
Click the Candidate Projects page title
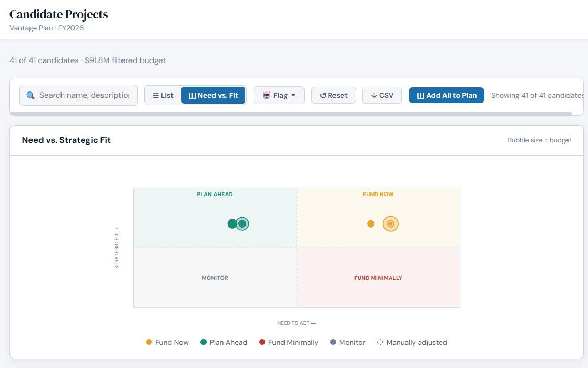[x=58, y=14]
